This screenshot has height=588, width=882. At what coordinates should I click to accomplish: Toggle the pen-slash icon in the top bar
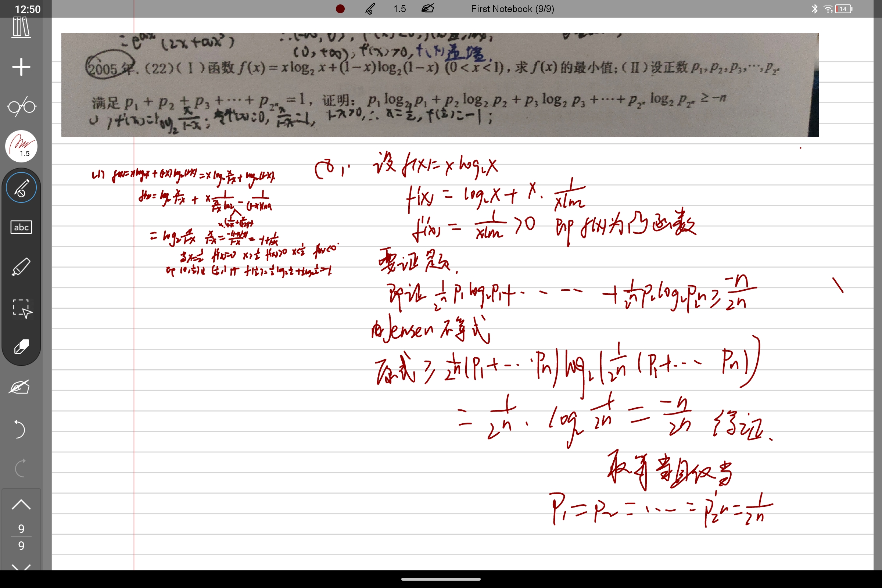(x=370, y=8)
